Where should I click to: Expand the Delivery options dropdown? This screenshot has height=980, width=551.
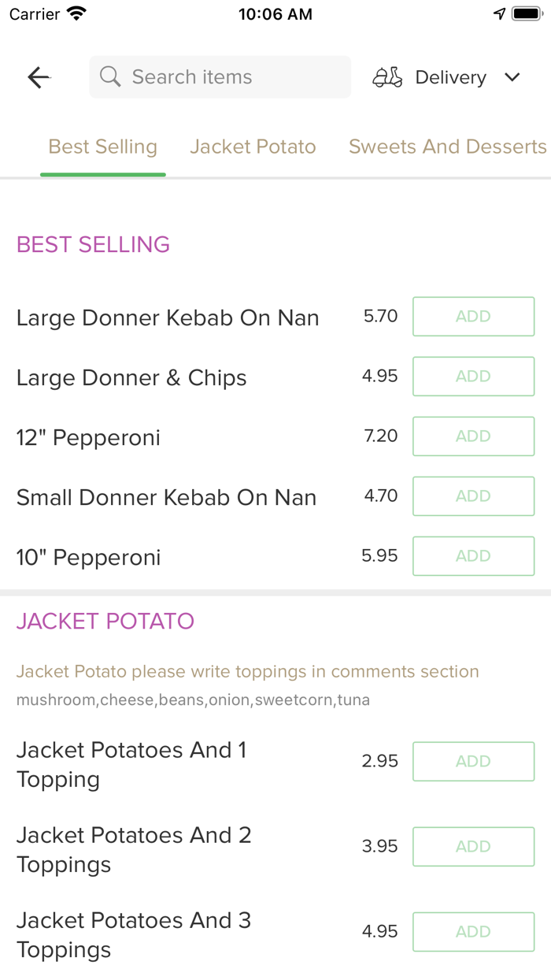[x=512, y=76]
